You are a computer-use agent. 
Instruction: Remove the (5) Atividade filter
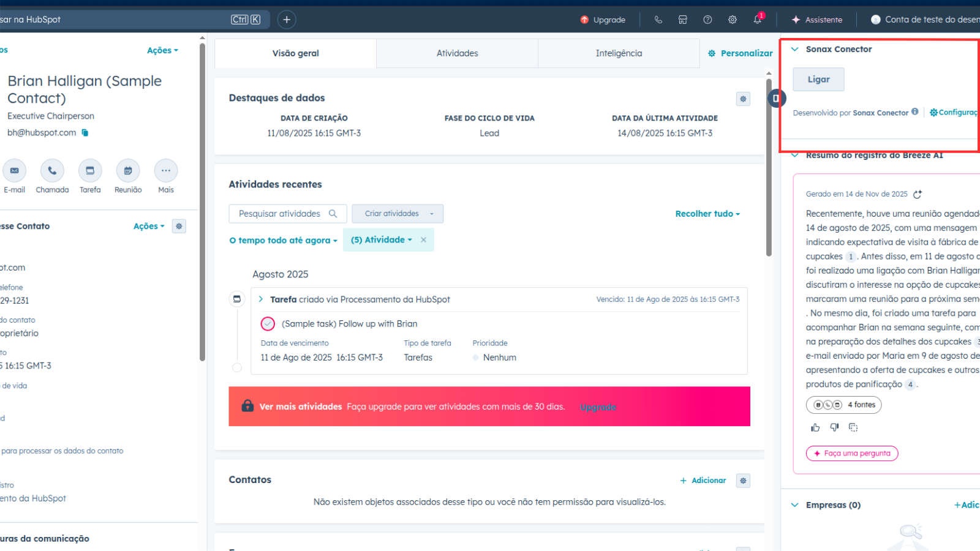pos(423,240)
